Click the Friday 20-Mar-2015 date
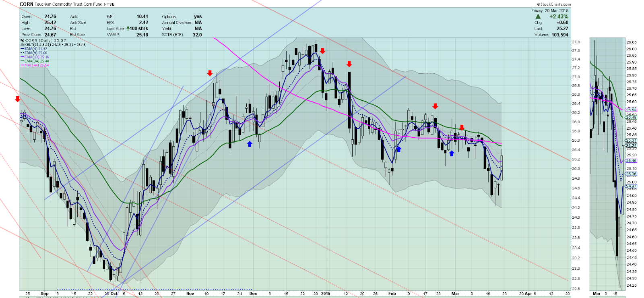Image resolution: width=644 pixels, height=298 pixels. 550,10
